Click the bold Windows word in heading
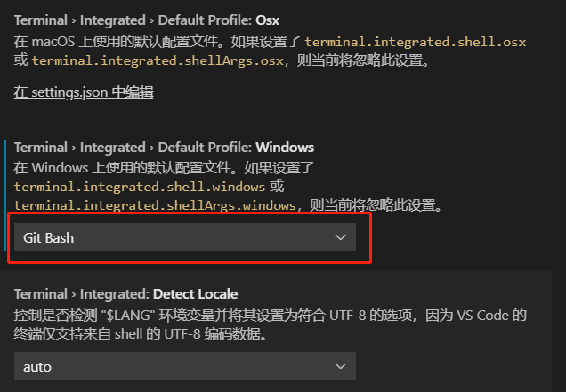 285,148
